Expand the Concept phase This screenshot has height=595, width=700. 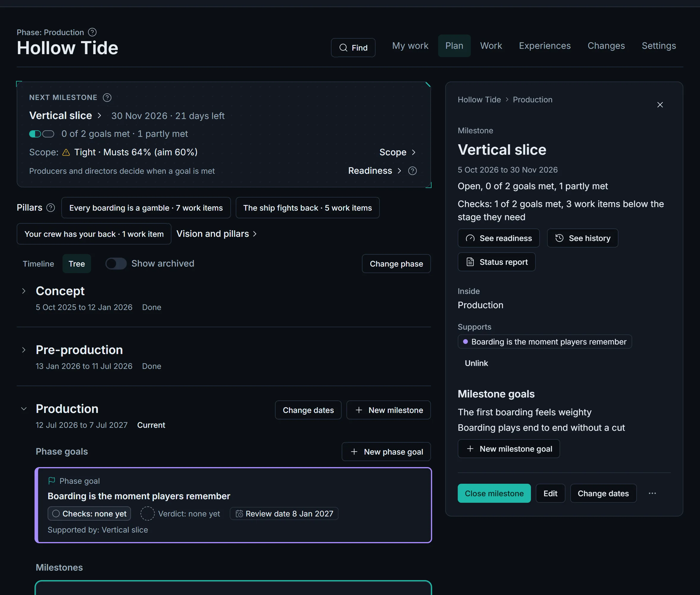[x=24, y=291]
